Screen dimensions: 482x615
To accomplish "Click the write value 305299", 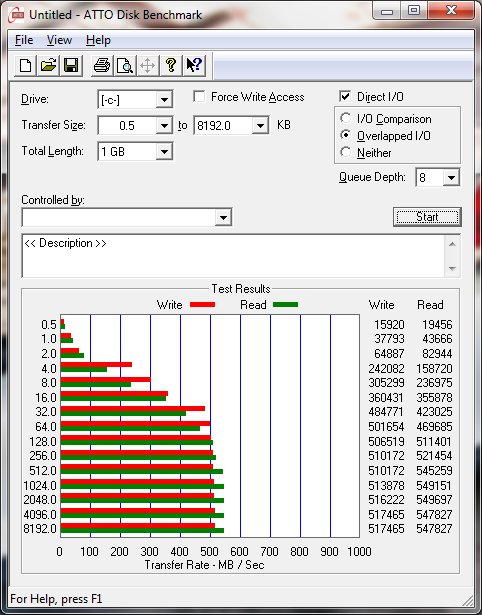I will [x=386, y=382].
